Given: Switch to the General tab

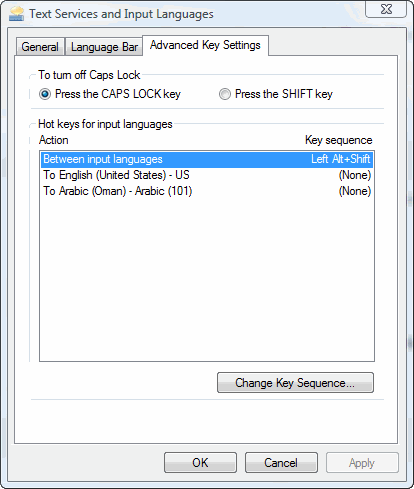Looking at the screenshot, I should click(x=40, y=47).
